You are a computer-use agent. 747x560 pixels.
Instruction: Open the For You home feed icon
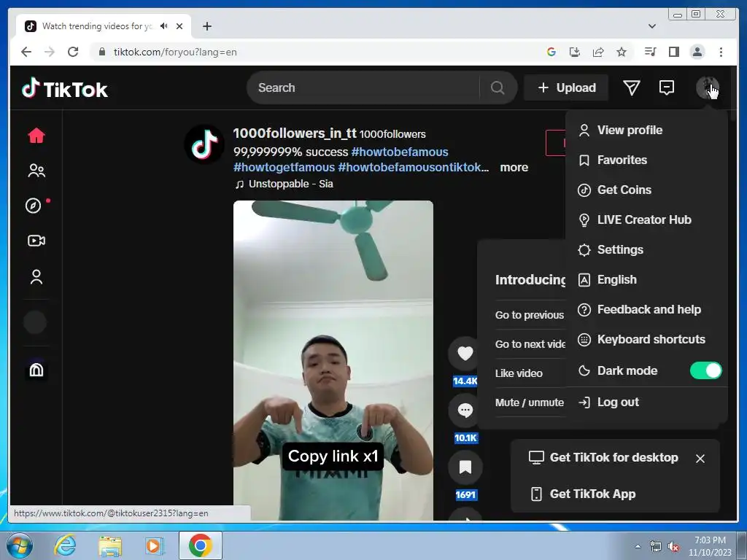36,136
